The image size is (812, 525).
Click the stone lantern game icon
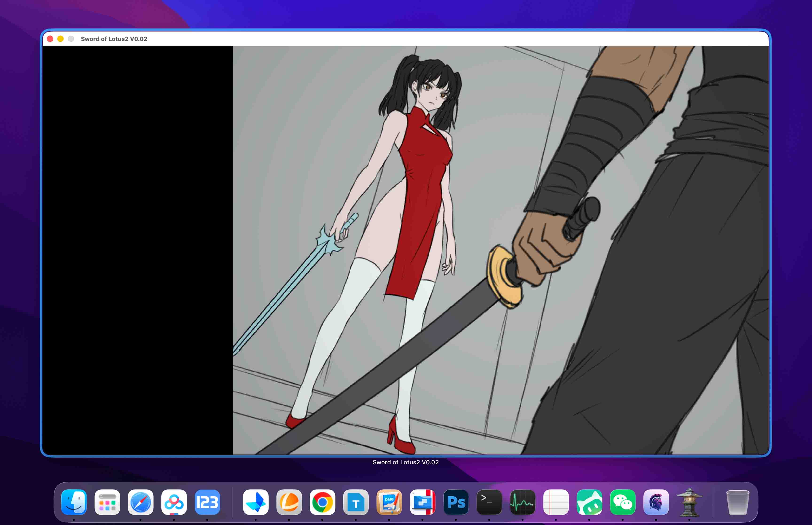click(689, 502)
